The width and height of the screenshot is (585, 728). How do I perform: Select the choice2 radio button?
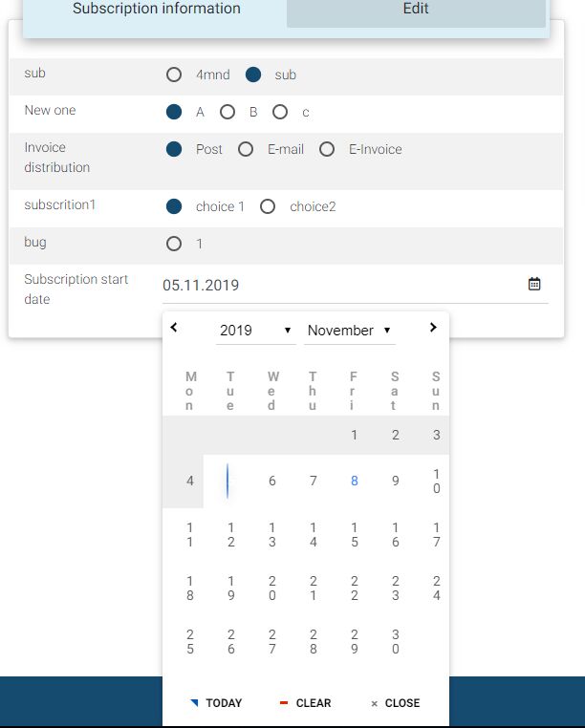click(x=268, y=206)
